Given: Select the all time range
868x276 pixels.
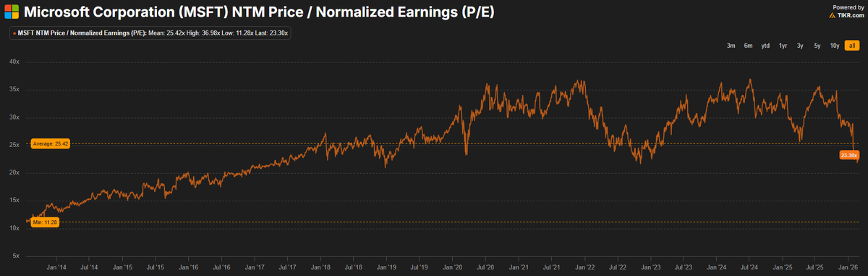Looking at the screenshot, I should [851, 46].
